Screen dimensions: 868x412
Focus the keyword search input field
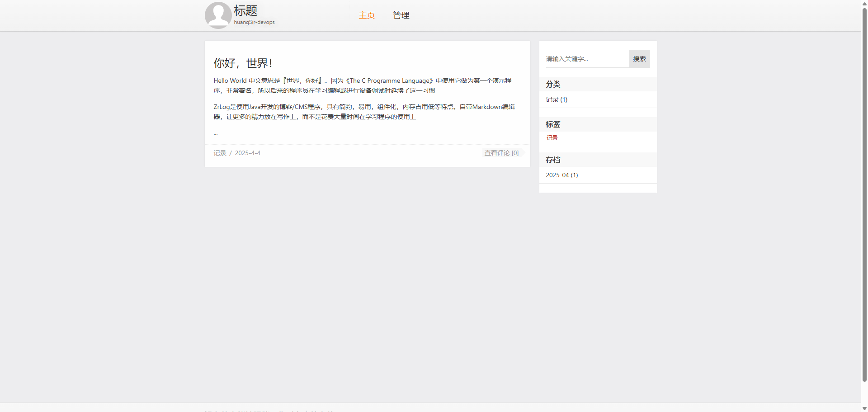[587, 59]
